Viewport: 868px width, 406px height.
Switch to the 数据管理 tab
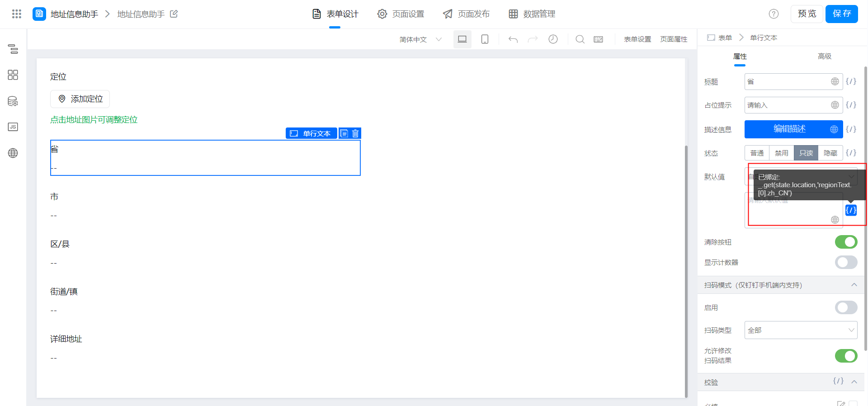coord(532,14)
